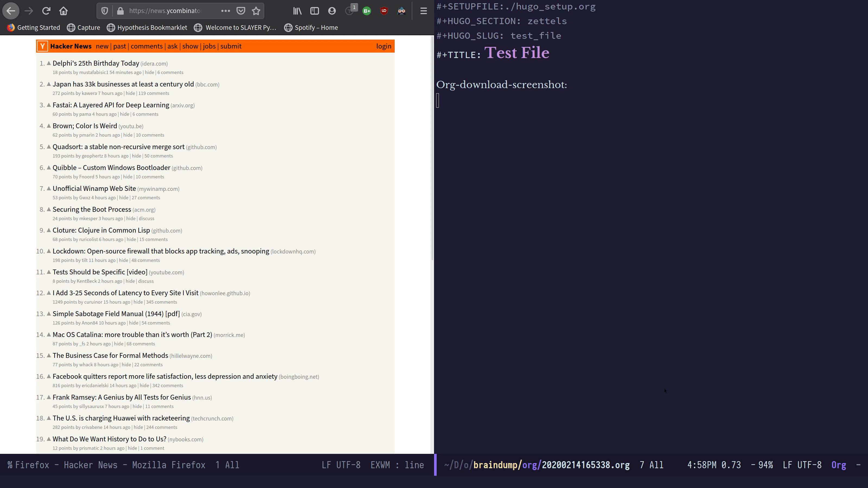Image resolution: width=868 pixels, height=488 pixels.
Task: Open Hacker News 'new' section
Action: point(102,46)
